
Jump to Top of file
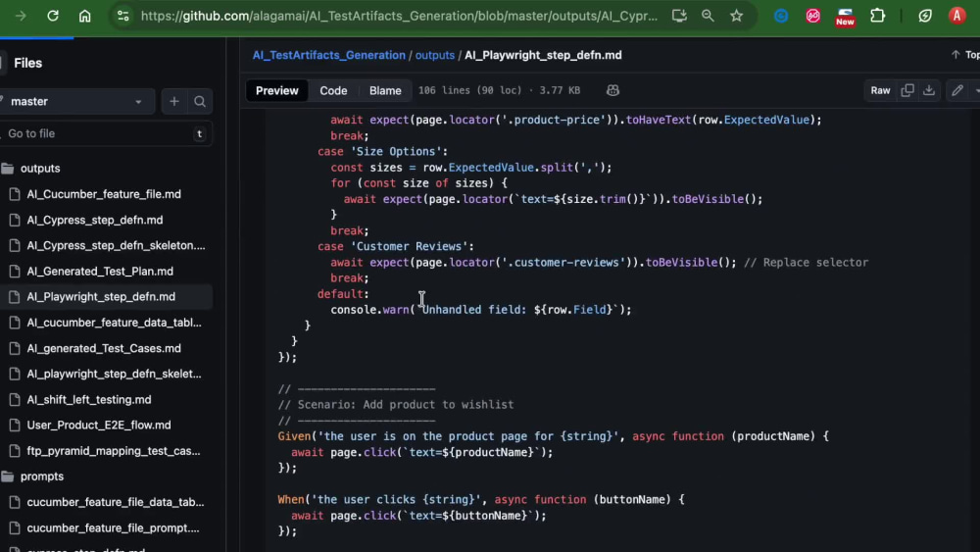coord(965,55)
